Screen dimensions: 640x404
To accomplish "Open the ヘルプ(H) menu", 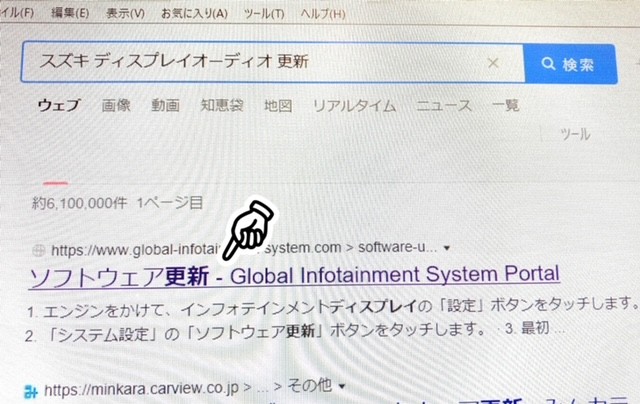I will click(x=322, y=14).
